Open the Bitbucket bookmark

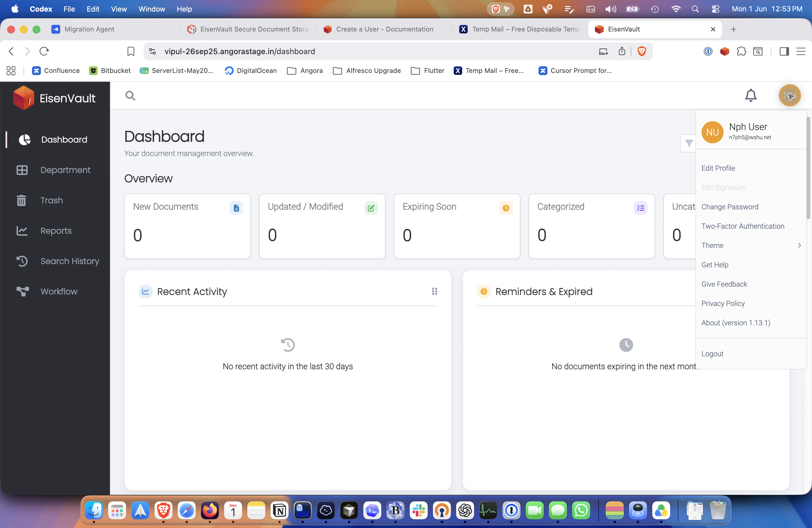pos(110,71)
